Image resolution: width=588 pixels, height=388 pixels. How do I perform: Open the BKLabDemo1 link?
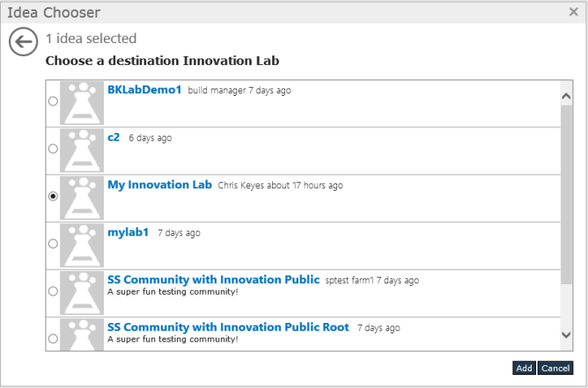pos(144,90)
